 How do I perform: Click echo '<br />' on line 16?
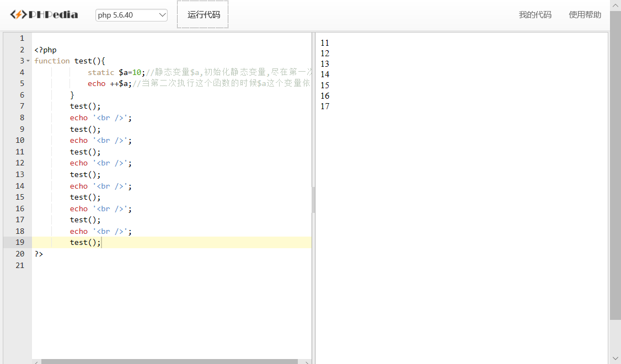coord(100,208)
